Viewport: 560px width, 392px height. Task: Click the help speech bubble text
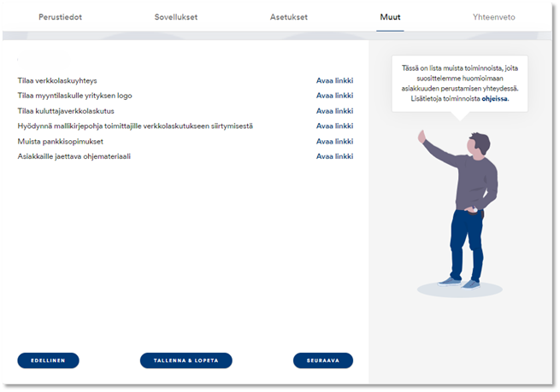460,84
